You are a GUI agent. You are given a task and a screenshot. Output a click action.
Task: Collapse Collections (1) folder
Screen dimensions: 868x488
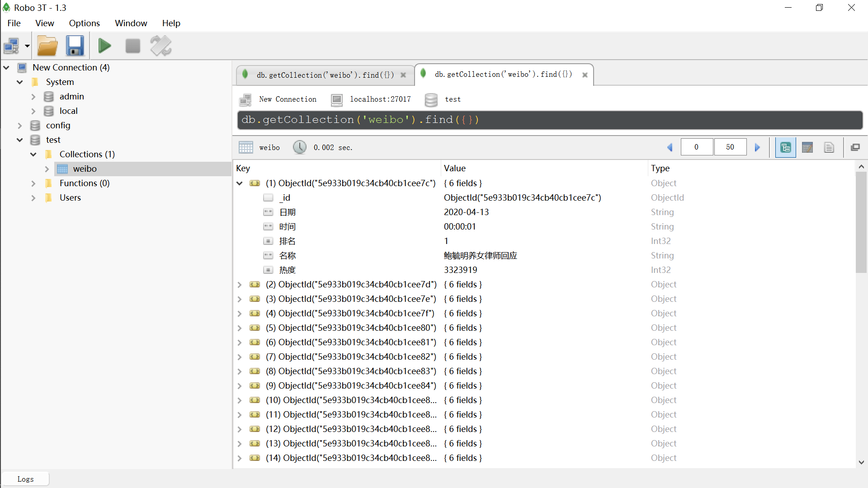click(x=33, y=154)
